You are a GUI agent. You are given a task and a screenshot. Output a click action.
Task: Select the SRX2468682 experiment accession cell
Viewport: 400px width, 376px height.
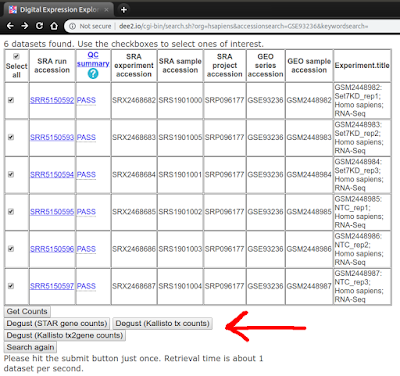134,100
